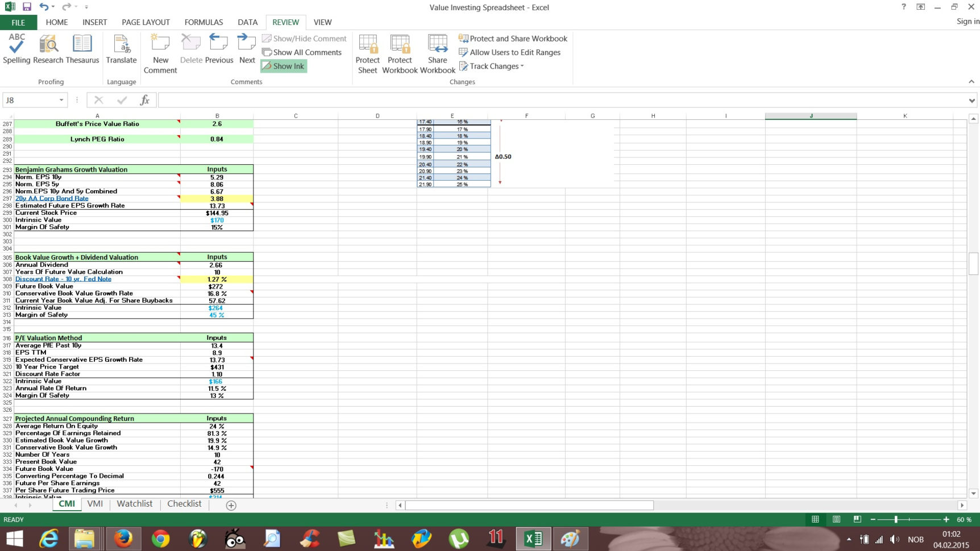The height and width of the screenshot is (551, 980).
Task: Open the Watchlist sheet tab
Action: point(134,504)
